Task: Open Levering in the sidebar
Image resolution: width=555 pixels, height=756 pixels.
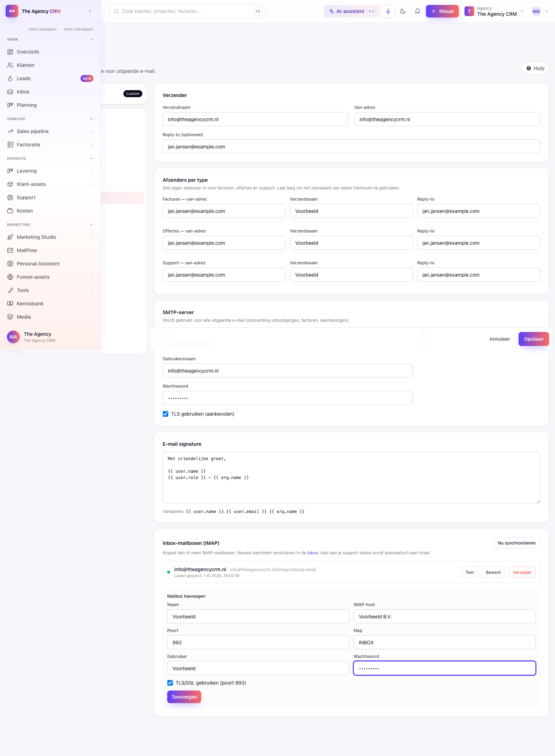Action: (x=50, y=171)
